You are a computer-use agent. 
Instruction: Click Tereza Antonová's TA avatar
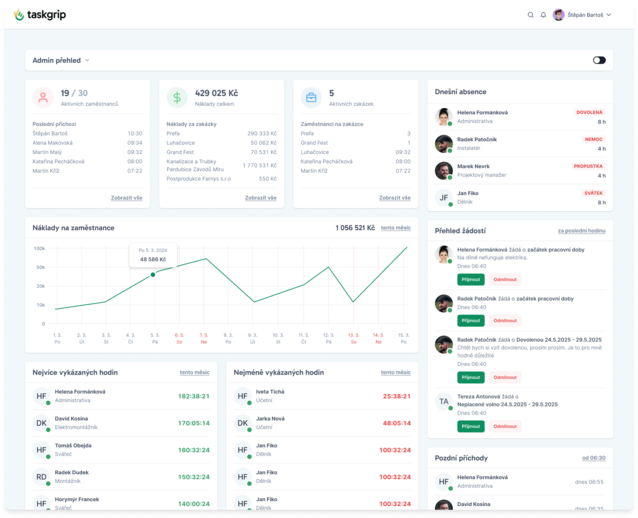point(443,401)
